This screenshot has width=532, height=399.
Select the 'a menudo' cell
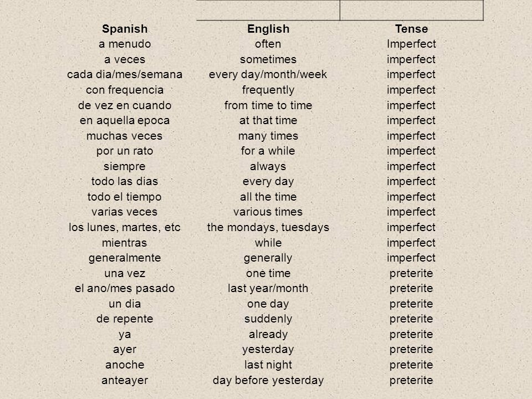click(x=125, y=44)
